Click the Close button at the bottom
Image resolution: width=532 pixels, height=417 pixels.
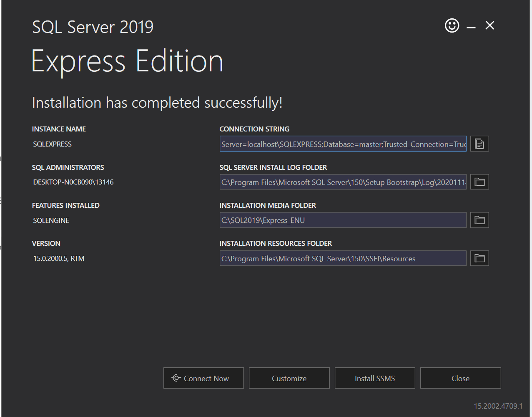click(x=460, y=378)
